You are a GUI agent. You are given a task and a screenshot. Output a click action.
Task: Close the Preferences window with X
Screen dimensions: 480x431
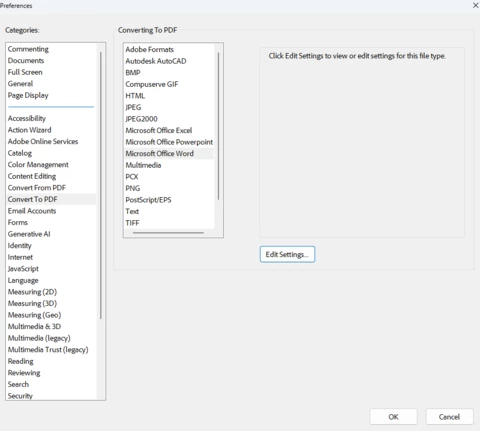tap(476, 5)
